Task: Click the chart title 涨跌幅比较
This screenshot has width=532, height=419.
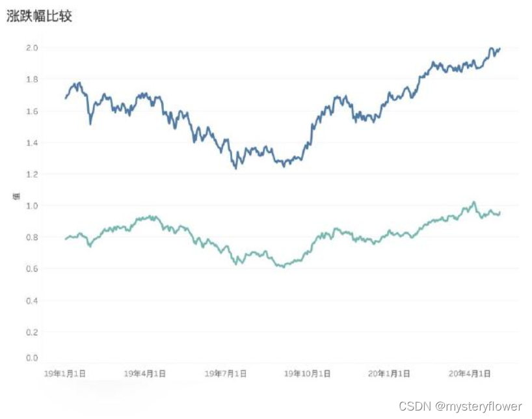Action: pos(39,16)
